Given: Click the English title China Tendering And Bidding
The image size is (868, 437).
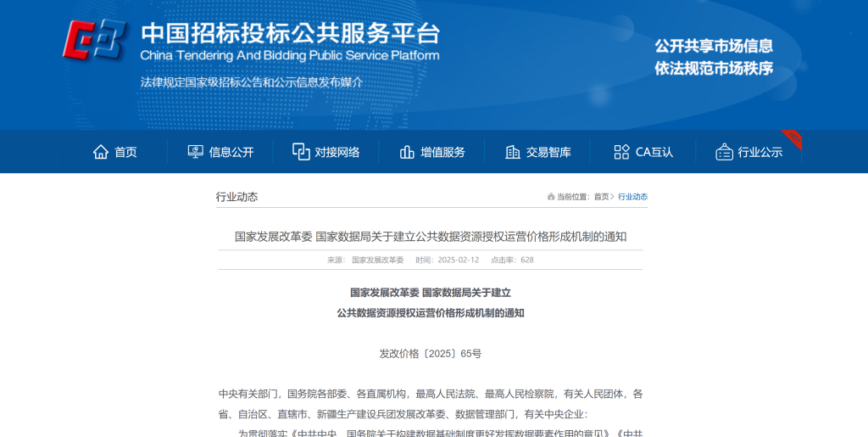Looking at the screenshot, I should [x=290, y=55].
